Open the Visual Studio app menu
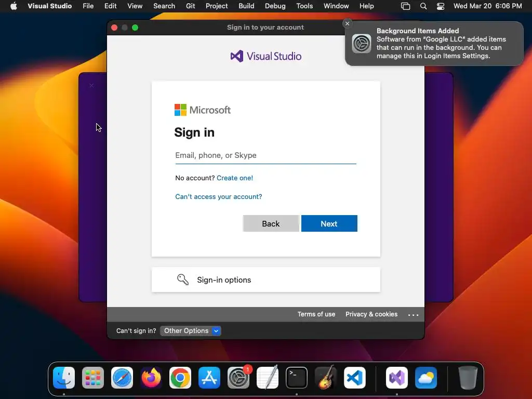Screen dimensions: 532x399 coord(49,6)
